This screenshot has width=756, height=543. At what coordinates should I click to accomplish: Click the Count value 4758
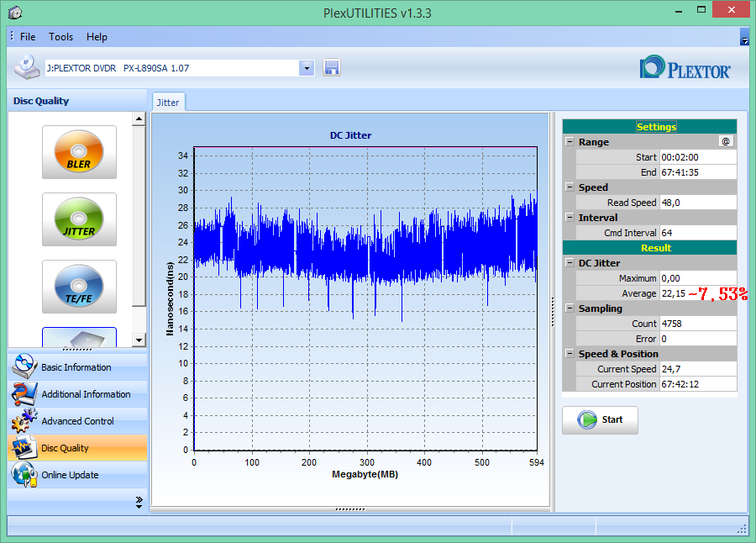[x=698, y=324]
